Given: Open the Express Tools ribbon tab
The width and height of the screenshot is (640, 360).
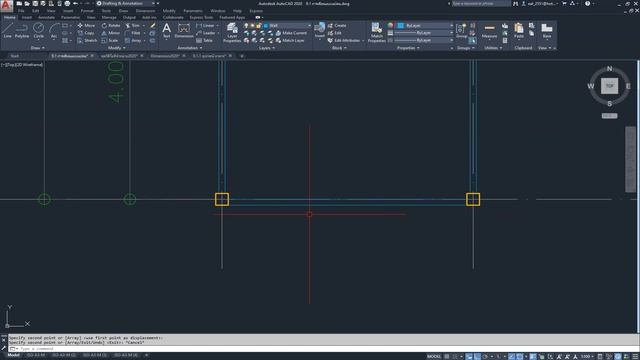Looking at the screenshot, I should click(x=201, y=18).
